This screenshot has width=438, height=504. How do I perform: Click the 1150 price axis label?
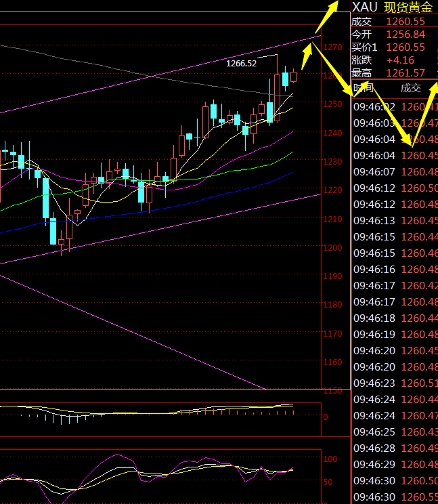(332, 391)
